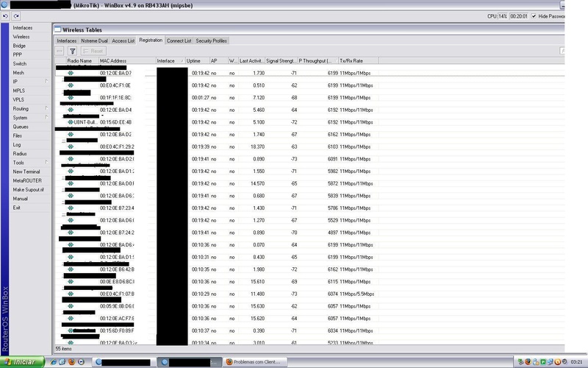Image resolution: width=588 pixels, height=368 pixels.
Task: Open Manual from the sidebar
Action: [x=21, y=199]
